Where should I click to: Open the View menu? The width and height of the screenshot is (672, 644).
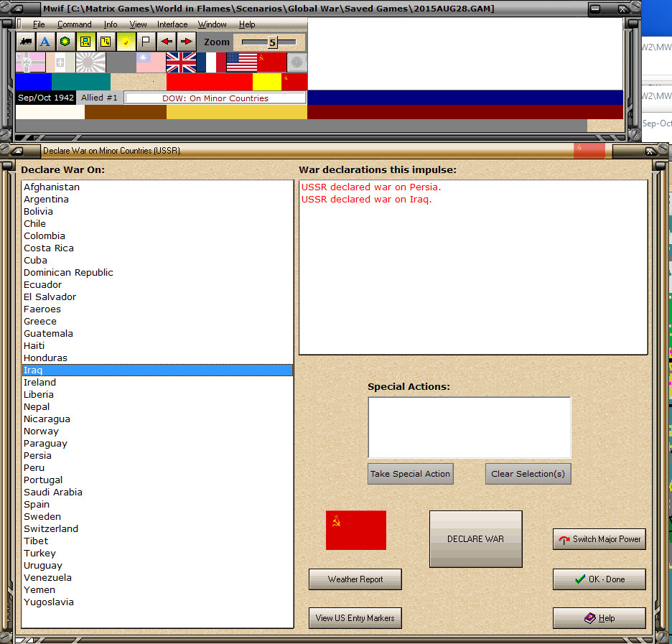[x=138, y=24]
